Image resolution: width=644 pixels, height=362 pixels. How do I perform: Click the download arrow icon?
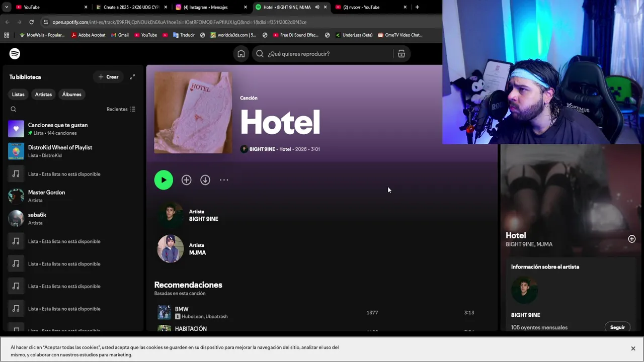[205, 180]
